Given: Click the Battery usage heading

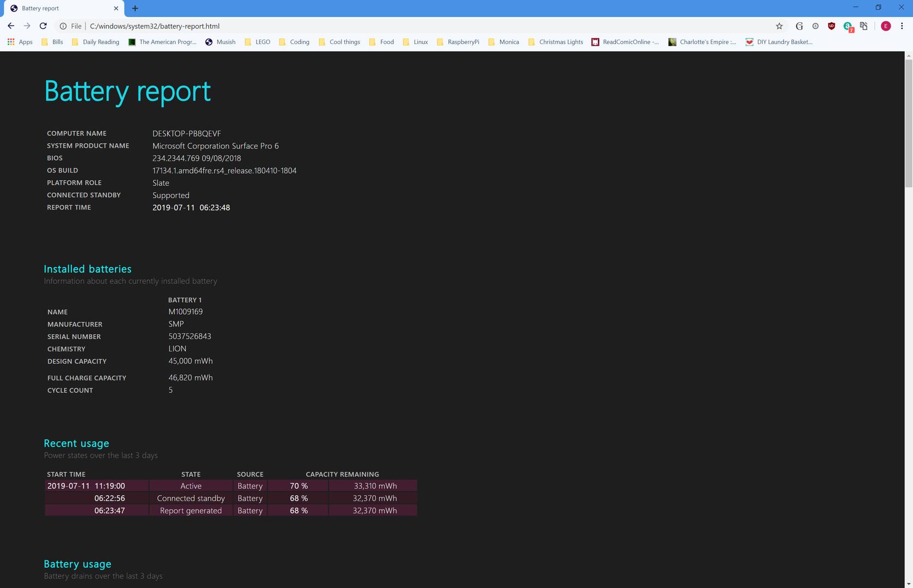Looking at the screenshot, I should [77, 564].
